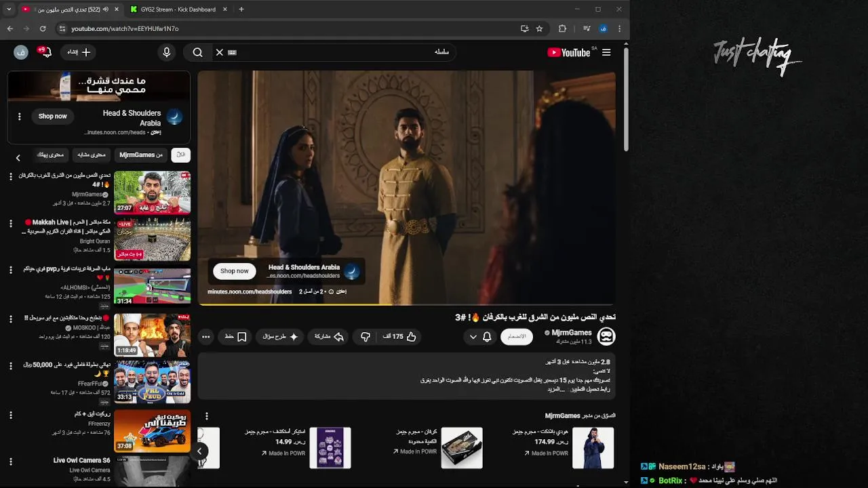
Task: Click the MjrmGames channel name
Action: click(x=571, y=333)
